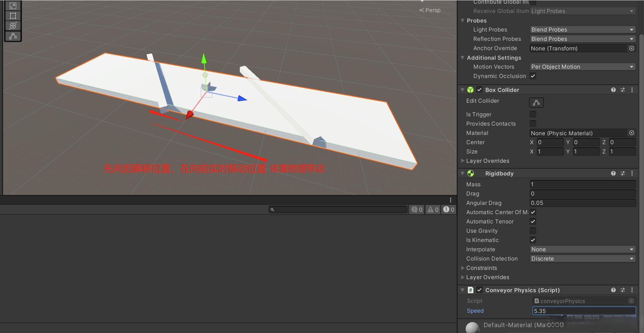644x333 pixels.
Task: Toggle console error message filter
Action: [448, 209]
